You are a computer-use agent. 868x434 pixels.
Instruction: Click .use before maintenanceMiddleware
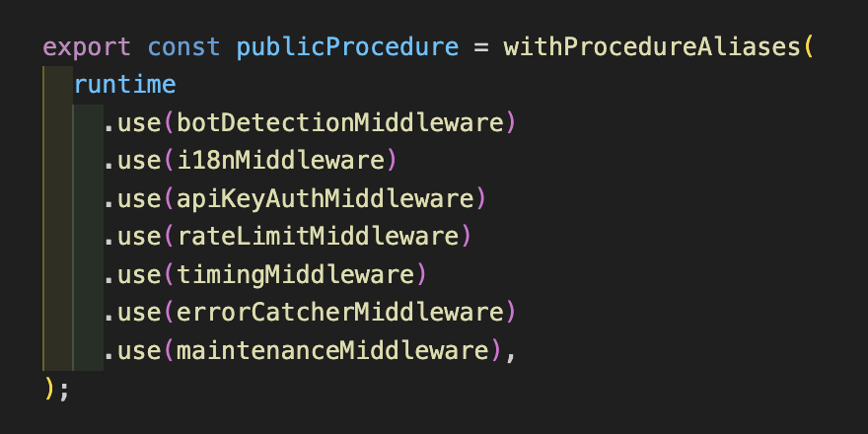coord(132,350)
